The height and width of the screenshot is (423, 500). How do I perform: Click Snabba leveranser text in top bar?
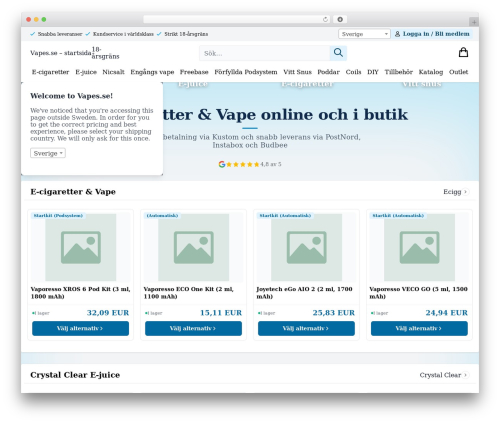tap(60, 34)
